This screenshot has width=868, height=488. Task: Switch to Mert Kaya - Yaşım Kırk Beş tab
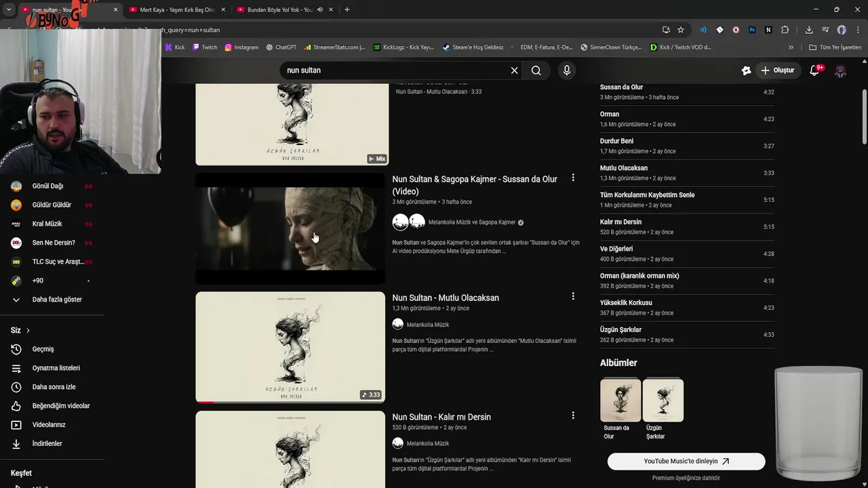coord(177,9)
